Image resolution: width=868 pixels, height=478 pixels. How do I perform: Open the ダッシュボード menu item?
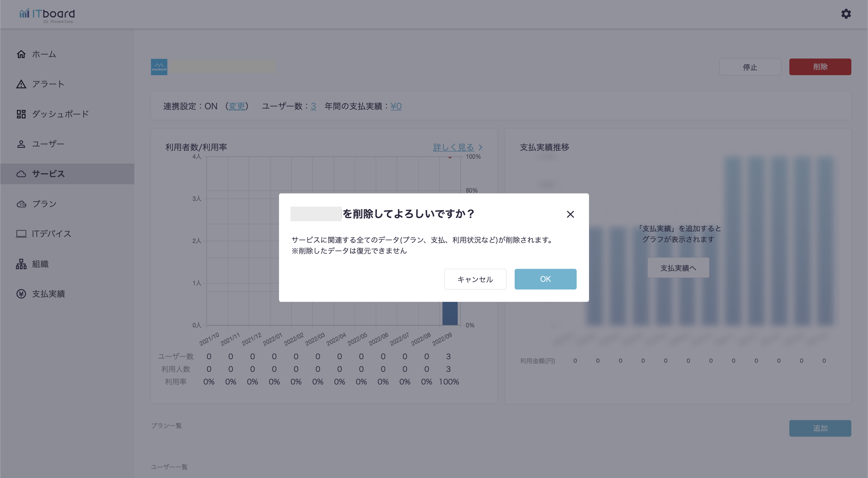(60, 114)
